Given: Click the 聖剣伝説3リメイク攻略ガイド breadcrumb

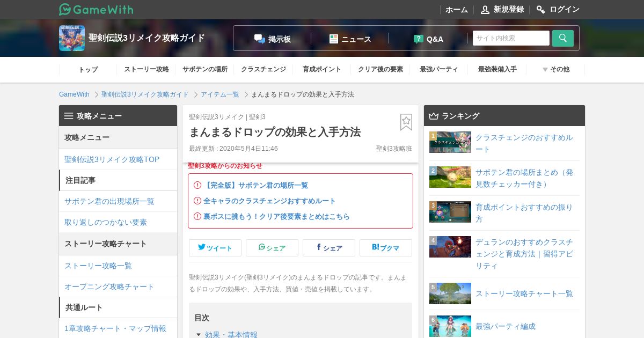Looking at the screenshot, I should coord(145,94).
